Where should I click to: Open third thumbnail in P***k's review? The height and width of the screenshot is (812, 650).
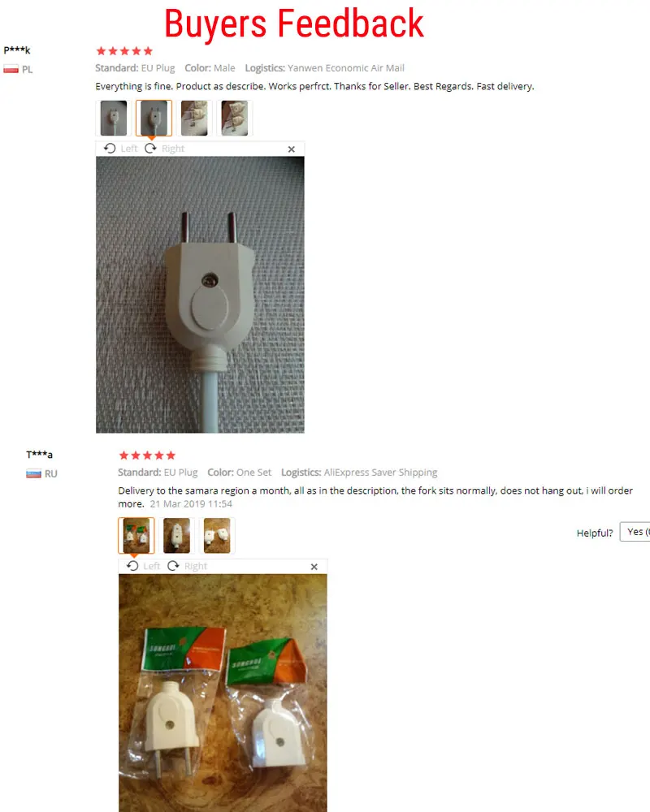pyautogui.click(x=194, y=118)
